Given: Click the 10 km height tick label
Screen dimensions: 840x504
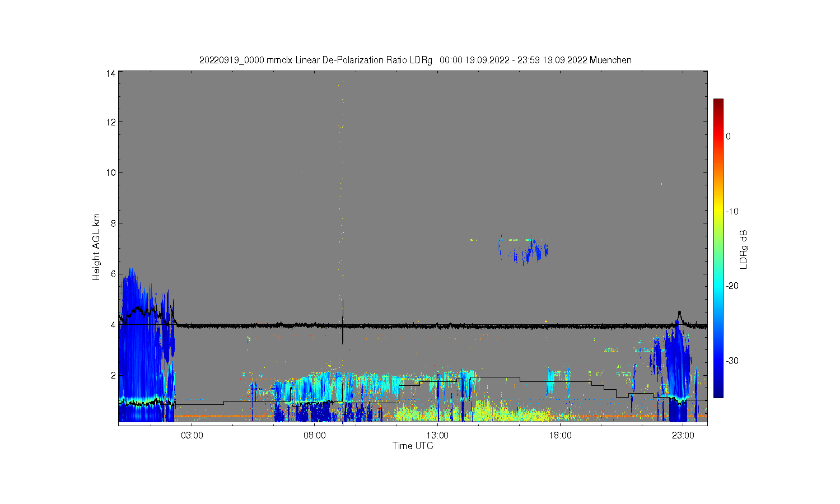Looking at the screenshot, I should click(111, 172).
